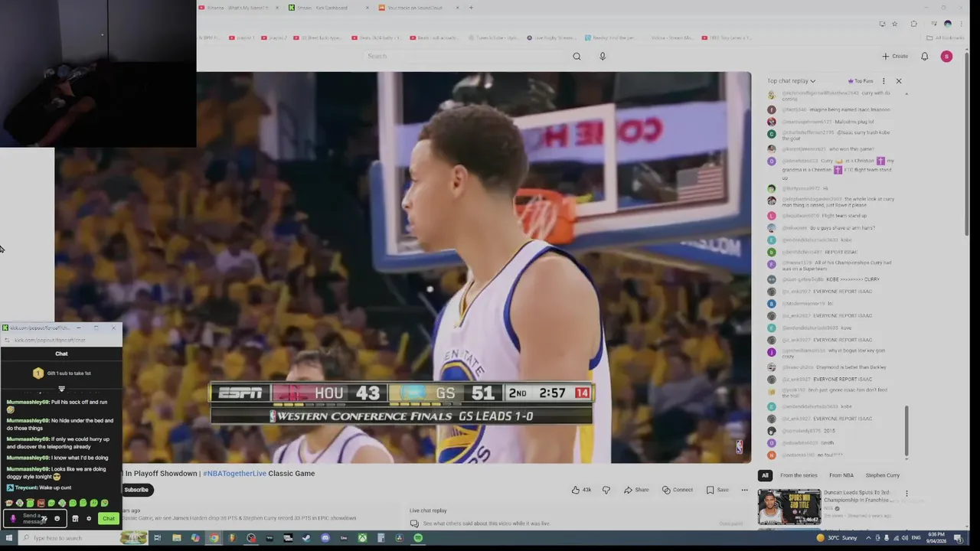The width and height of the screenshot is (980, 551).
Task: Expand the Top chat replay dropdown
Action: 792,80
